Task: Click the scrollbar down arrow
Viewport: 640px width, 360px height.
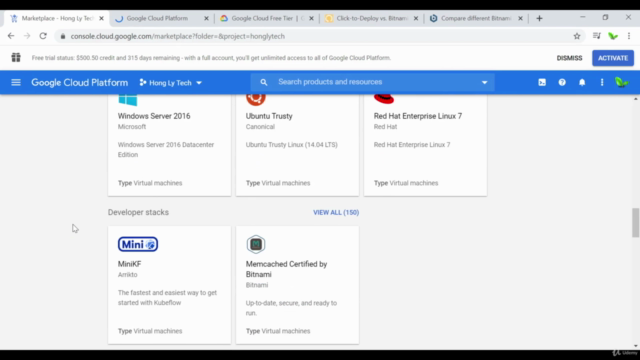Action: point(636,346)
